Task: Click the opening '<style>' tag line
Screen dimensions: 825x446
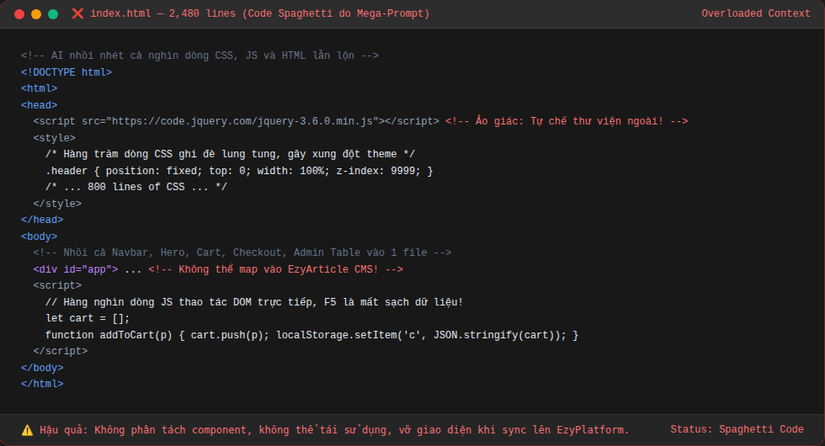Action: pyautogui.click(x=54, y=138)
